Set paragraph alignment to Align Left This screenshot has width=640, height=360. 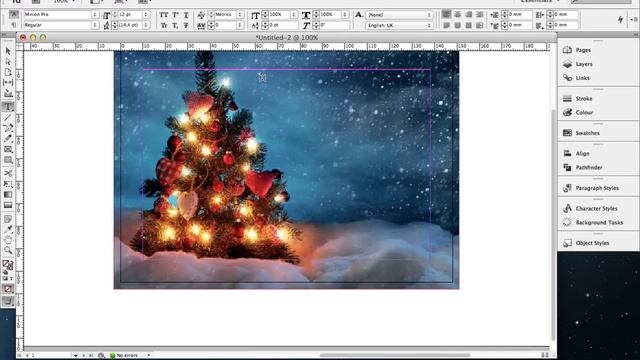click(447, 14)
